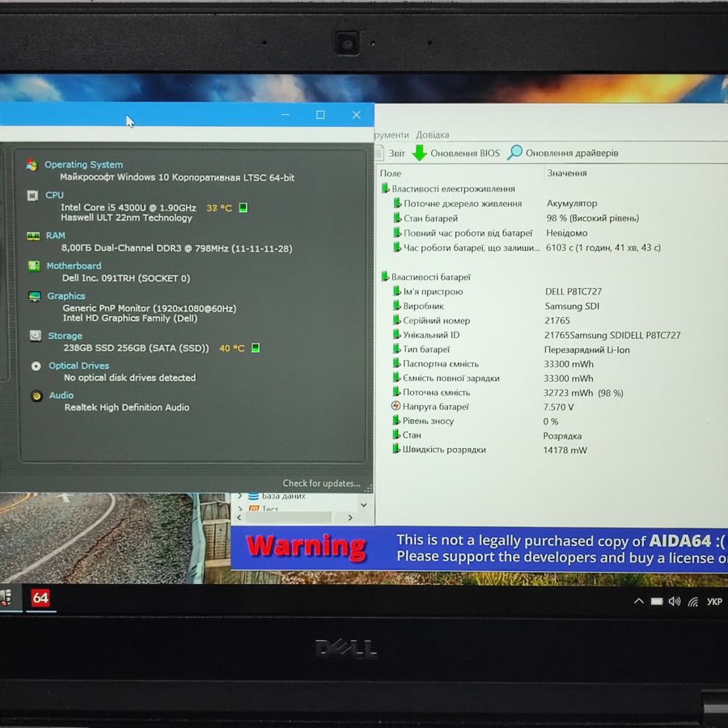Click Оновлення драйверів magnifier button

563,153
